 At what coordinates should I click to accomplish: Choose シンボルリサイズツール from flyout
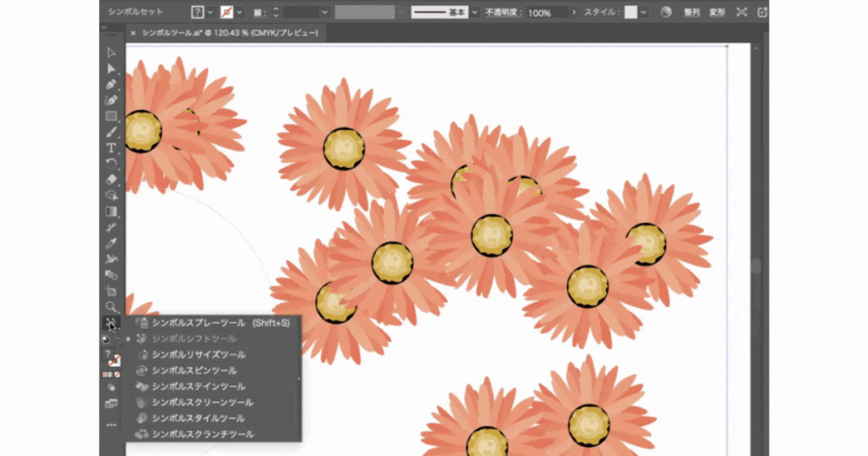pyautogui.click(x=198, y=354)
